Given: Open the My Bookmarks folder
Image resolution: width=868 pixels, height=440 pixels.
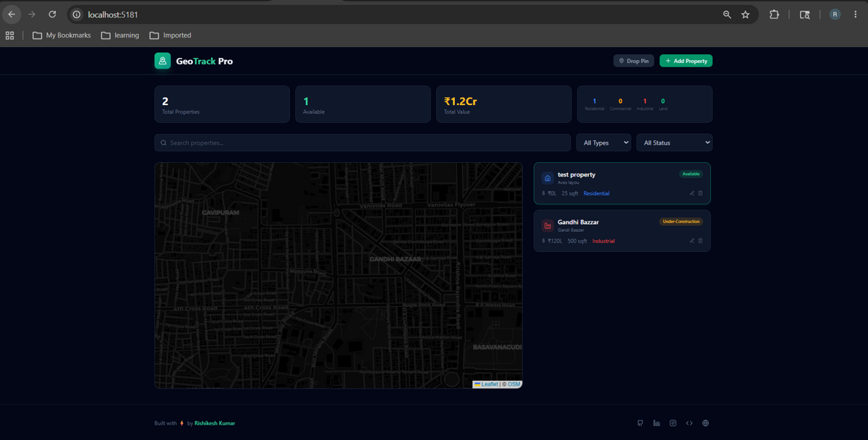Looking at the screenshot, I should (61, 35).
